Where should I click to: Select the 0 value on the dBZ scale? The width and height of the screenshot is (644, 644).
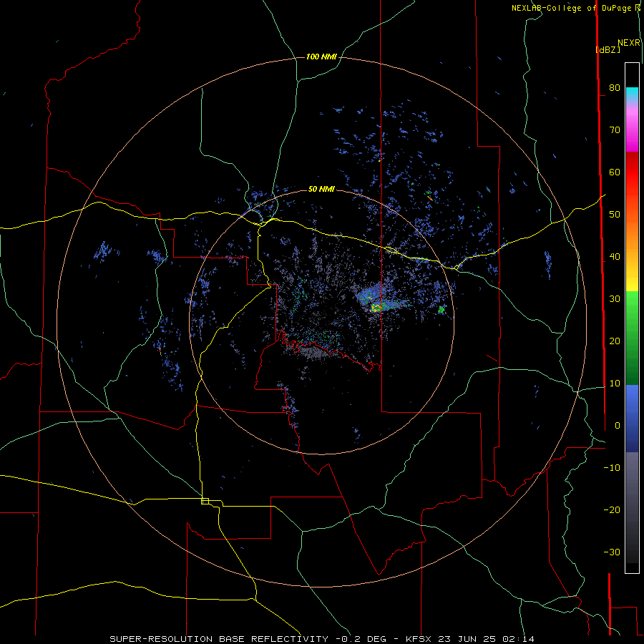point(618,426)
